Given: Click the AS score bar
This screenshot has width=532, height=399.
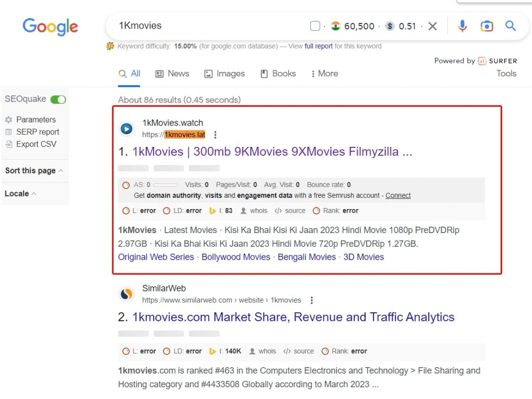Looking at the screenshot, I should point(165,185).
